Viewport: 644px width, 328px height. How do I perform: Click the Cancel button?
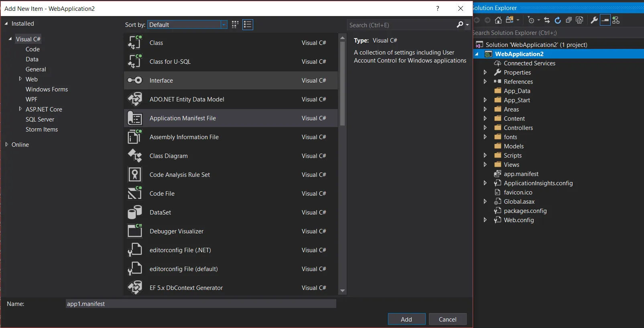coord(447,319)
